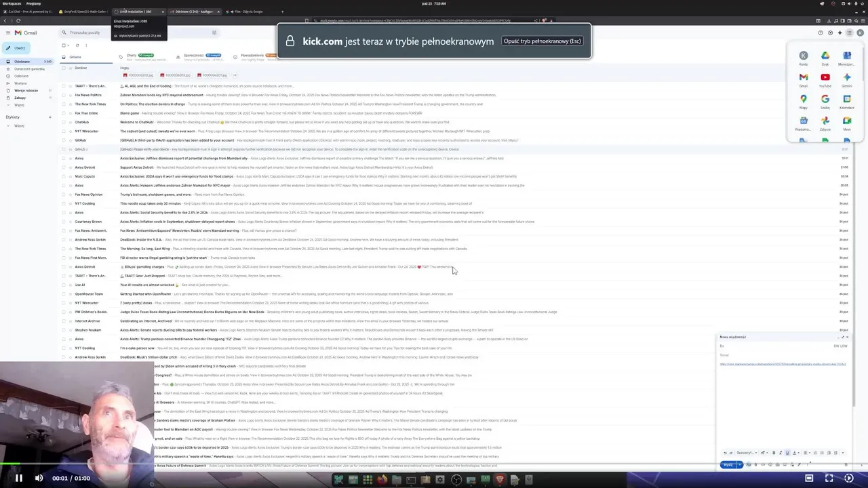868x488 pixels.
Task: Open Mapy (Maps) in the apps panel
Action: click(803, 101)
